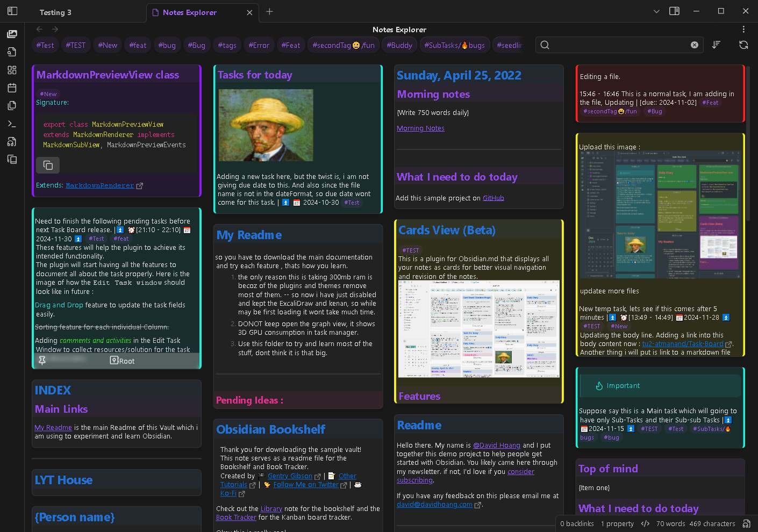Click the Van Gogh portrait in Tasks for today
The image size is (758, 532).
pos(266,125)
